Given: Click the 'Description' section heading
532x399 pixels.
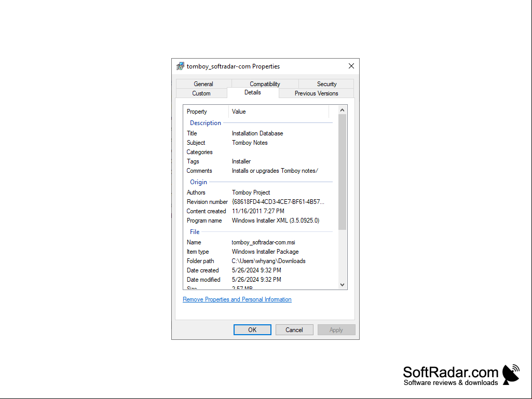Looking at the screenshot, I should tap(205, 123).
